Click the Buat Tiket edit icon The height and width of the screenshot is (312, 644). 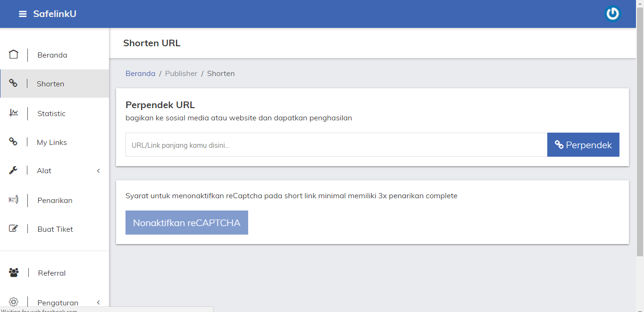pyautogui.click(x=14, y=229)
